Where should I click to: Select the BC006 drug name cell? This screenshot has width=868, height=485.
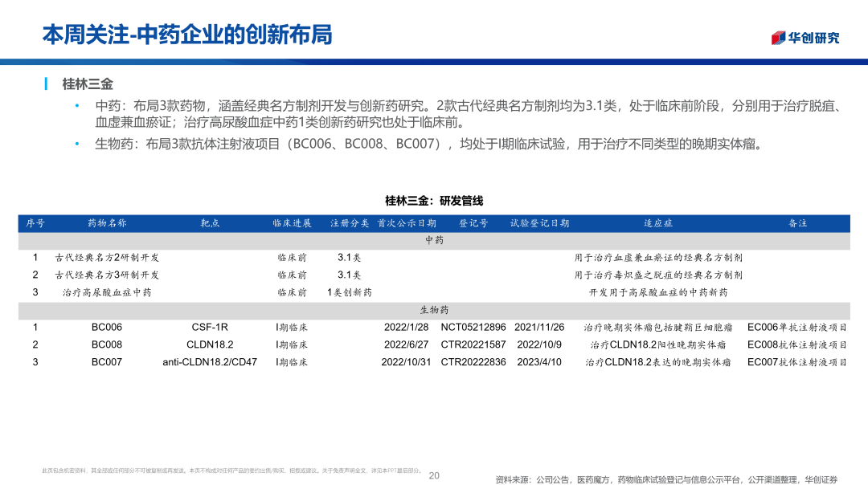tap(107, 328)
